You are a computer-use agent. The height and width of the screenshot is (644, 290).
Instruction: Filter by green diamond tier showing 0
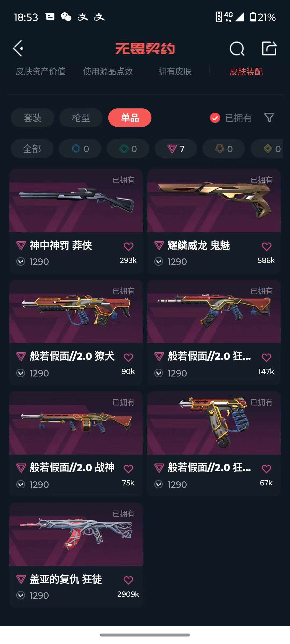coord(128,149)
